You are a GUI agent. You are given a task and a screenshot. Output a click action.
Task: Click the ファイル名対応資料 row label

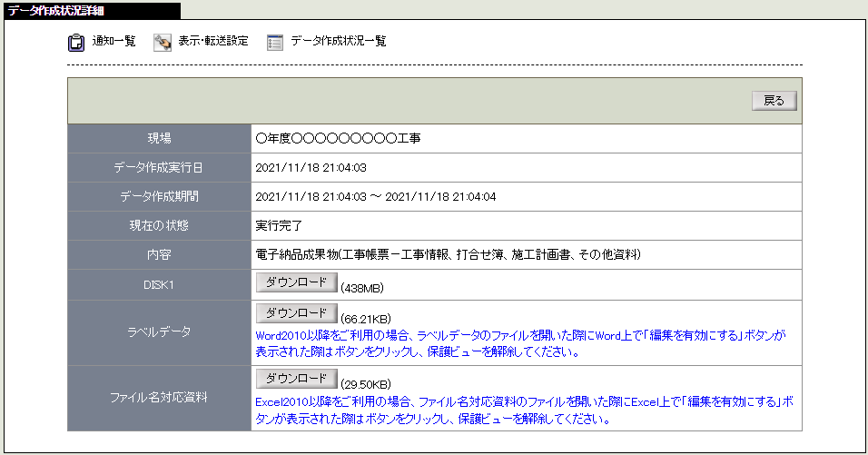click(159, 398)
